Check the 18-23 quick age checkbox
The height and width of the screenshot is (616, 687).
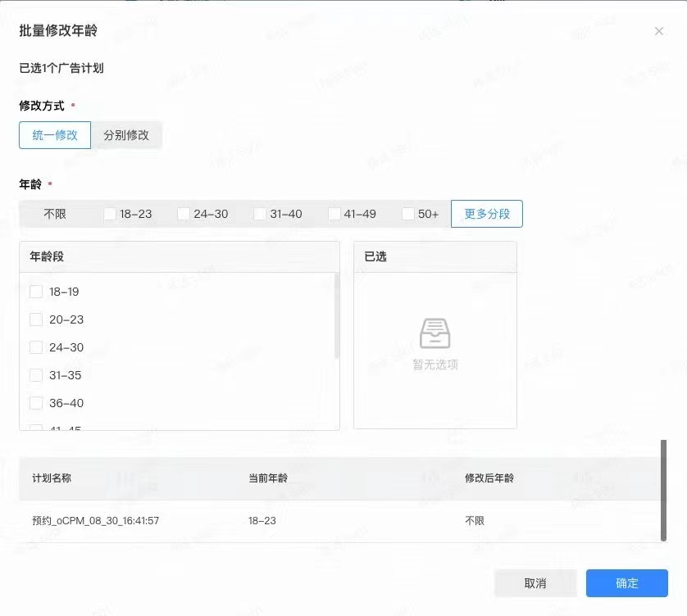(x=110, y=214)
